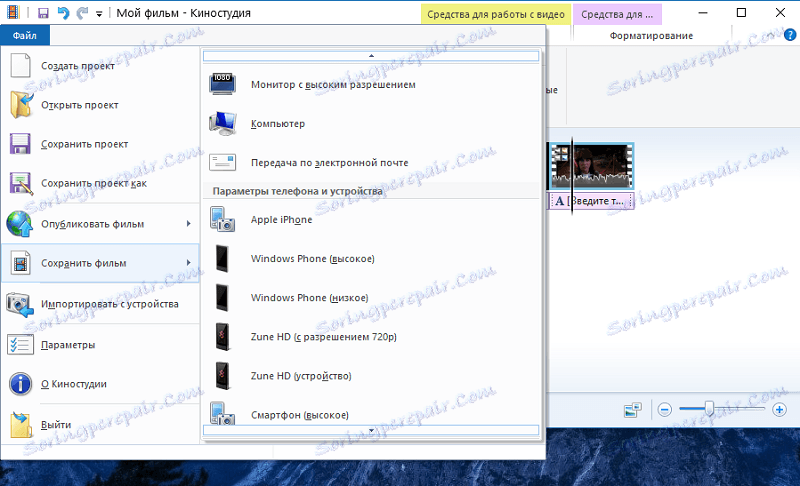Viewport: 800px width, 486px height.
Task: Click Выйти to exit the application
Action: [x=100, y=424]
